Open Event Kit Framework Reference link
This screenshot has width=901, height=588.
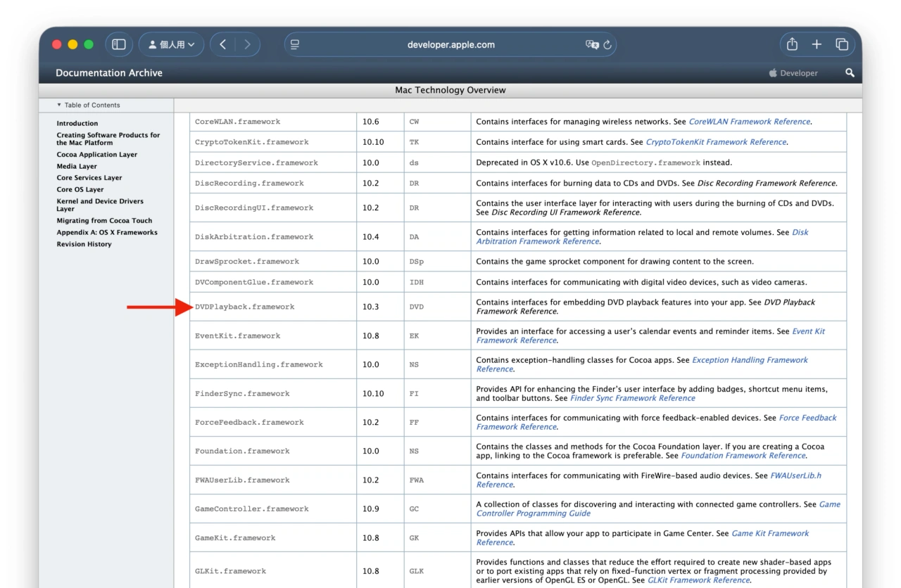(x=651, y=335)
